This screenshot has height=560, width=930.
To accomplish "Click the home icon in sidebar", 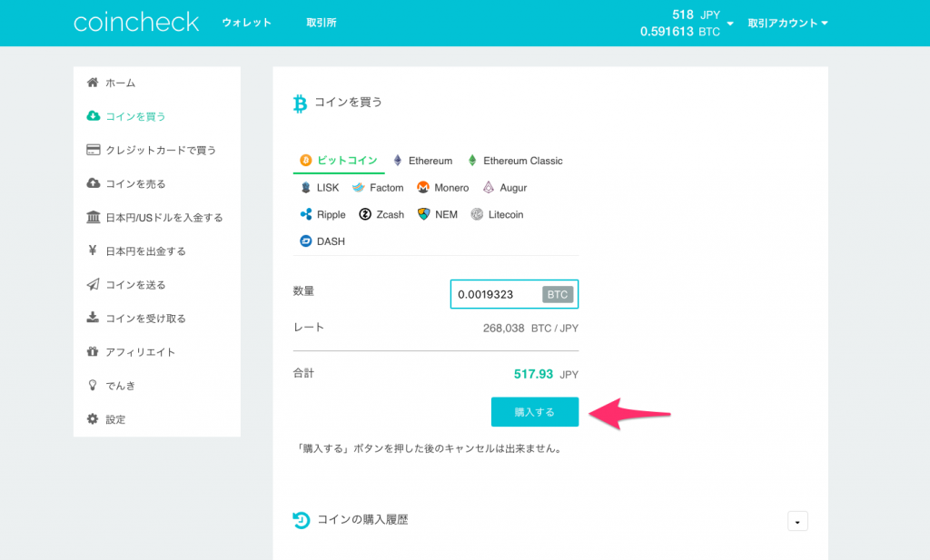I will [x=93, y=83].
